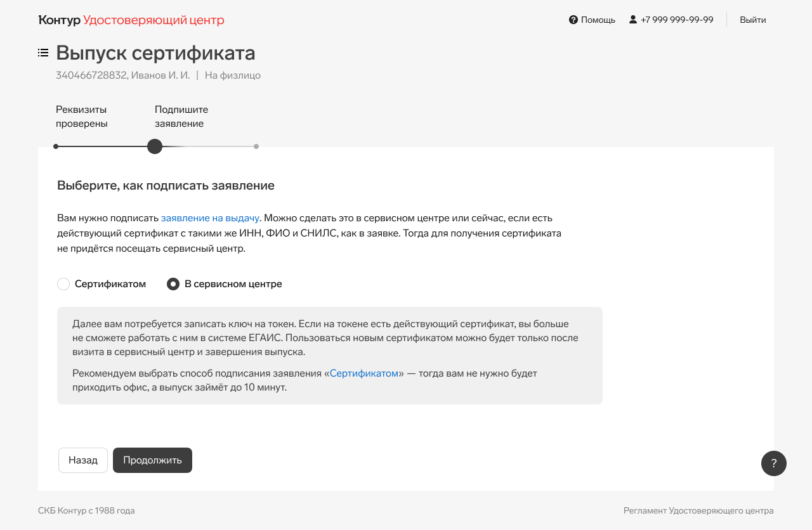Click the final gray step dot
Image resolution: width=812 pixels, height=530 pixels.
pos(256,146)
